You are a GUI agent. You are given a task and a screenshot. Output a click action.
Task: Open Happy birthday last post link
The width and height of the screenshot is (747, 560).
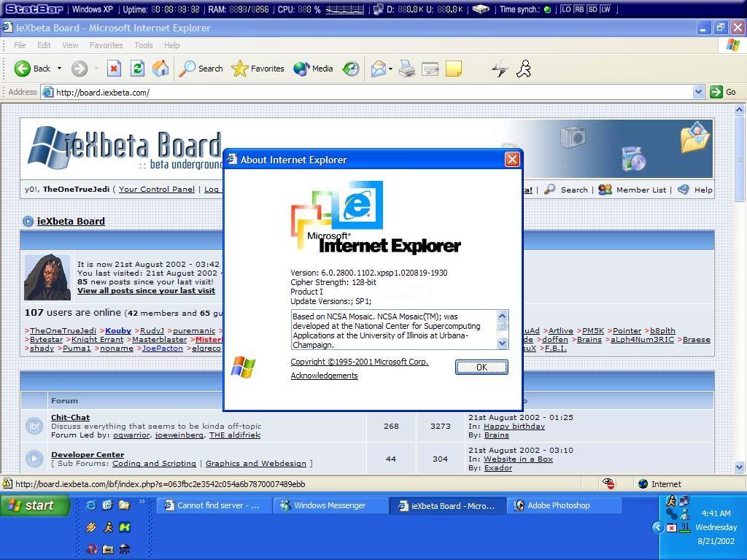click(514, 426)
